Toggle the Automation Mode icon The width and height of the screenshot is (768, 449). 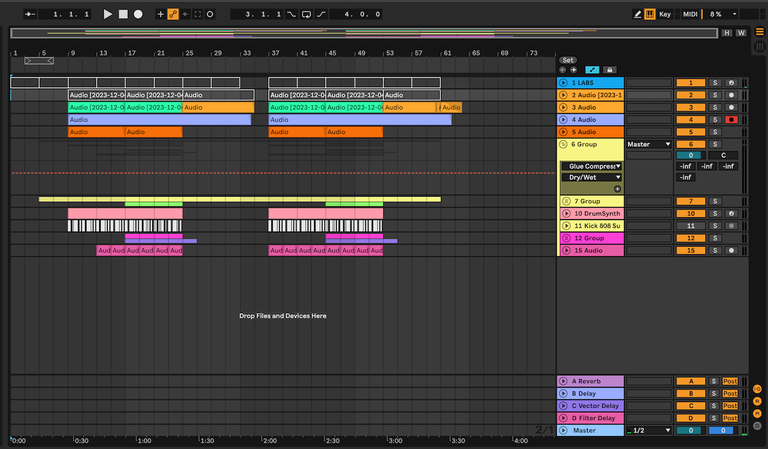pyautogui.click(x=592, y=70)
